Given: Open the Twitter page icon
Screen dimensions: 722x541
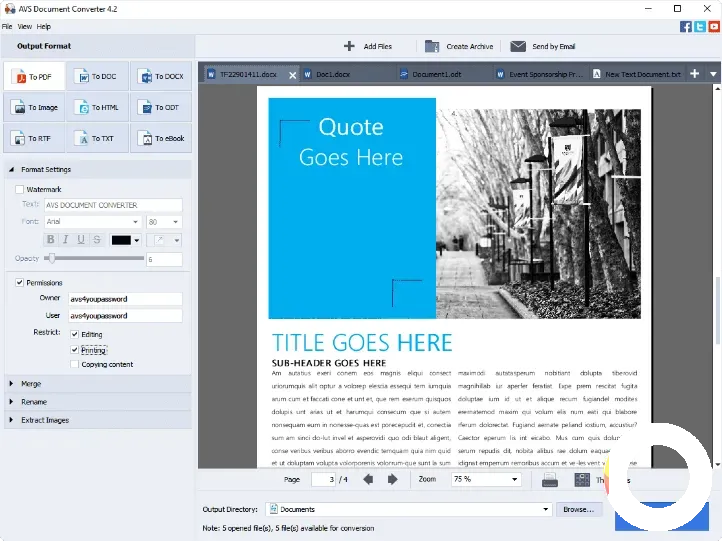Looking at the screenshot, I should tap(700, 27).
